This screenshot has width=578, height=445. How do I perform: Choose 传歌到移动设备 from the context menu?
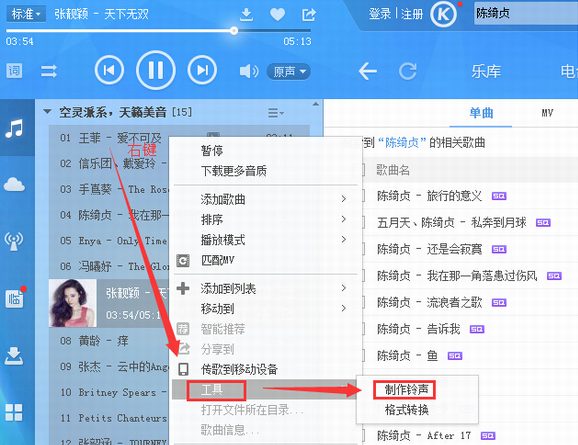(x=239, y=369)
